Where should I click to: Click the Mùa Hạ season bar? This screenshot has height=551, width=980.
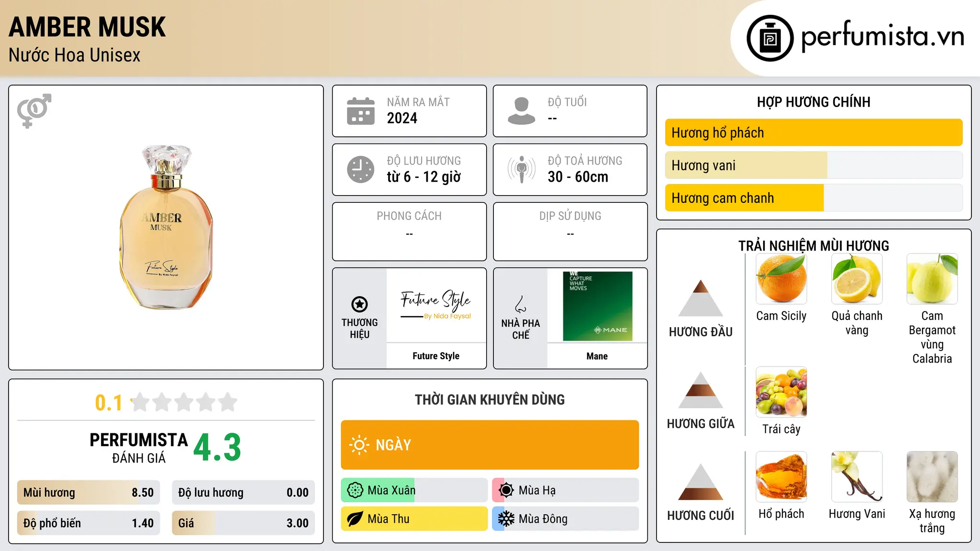pos(566,490)
